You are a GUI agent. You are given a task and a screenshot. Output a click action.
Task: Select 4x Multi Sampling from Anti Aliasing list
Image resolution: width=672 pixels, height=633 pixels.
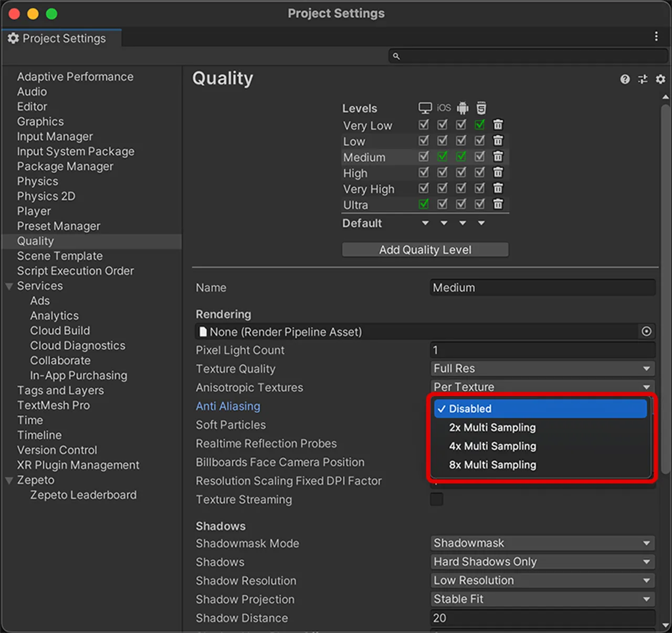click(492, 446)
